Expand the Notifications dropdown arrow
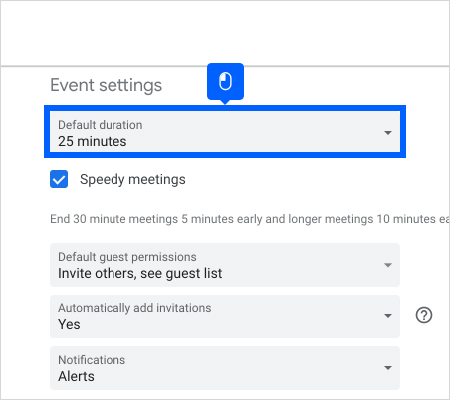 388,368
